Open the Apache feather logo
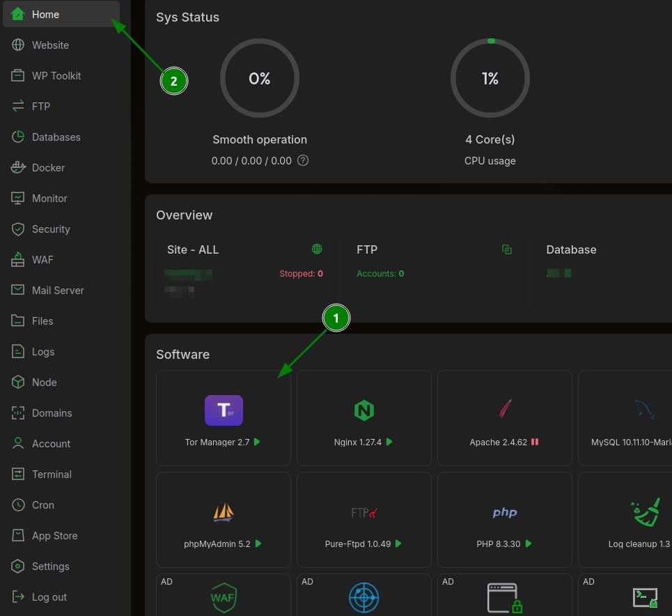Viewport: 672px width, 616px height. (x=505, y=408)
